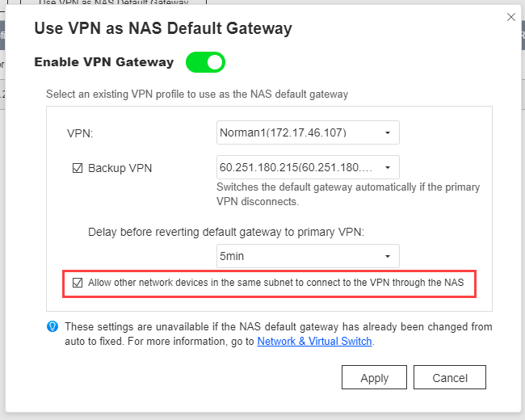Uncheck the Backup VPN checkbox
The width and height of the screenshot is (525, 420).
tap(78, 168)
